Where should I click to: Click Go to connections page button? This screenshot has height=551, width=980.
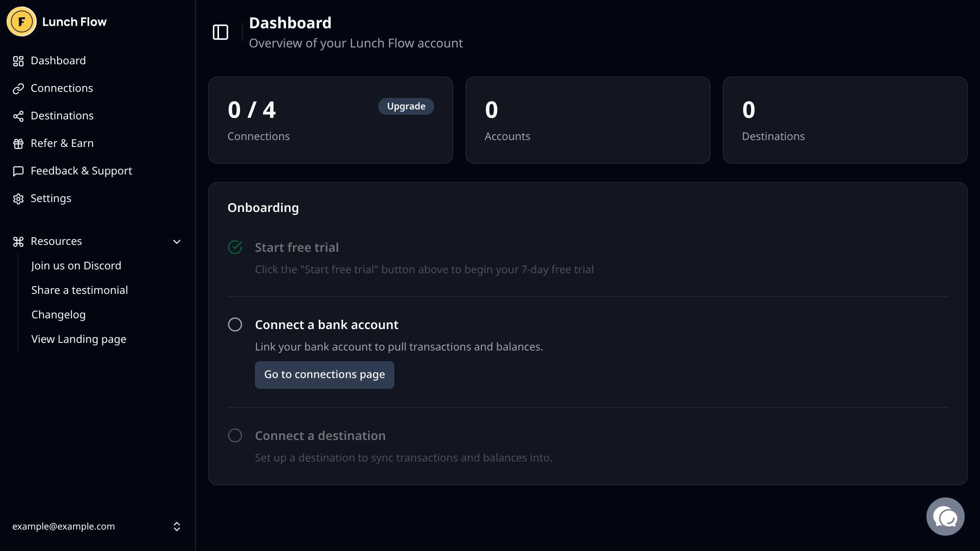pyautogui.click(x=324, y=375)
